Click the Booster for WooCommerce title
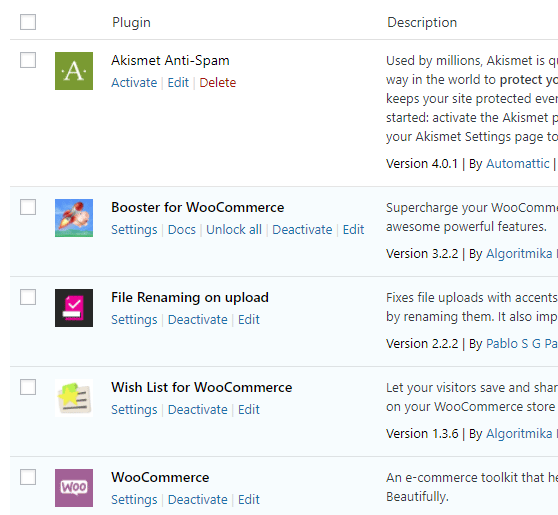This screenshot has width=558, height=515. (198, 207)
